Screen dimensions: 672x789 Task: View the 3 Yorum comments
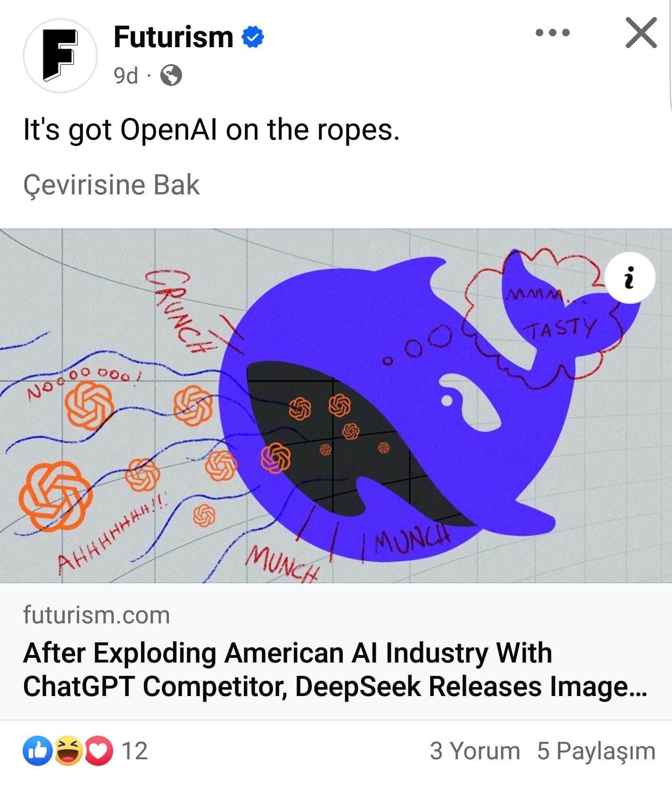474,750
